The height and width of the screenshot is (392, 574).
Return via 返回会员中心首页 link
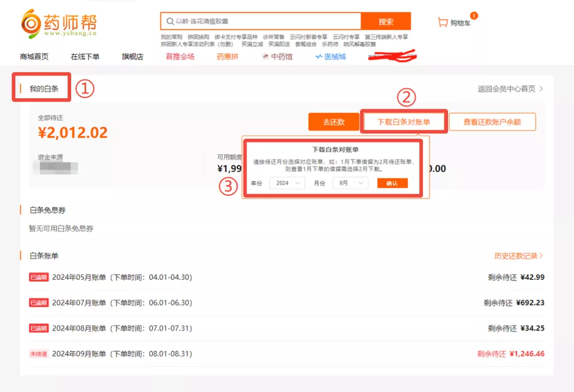(510, 89)
